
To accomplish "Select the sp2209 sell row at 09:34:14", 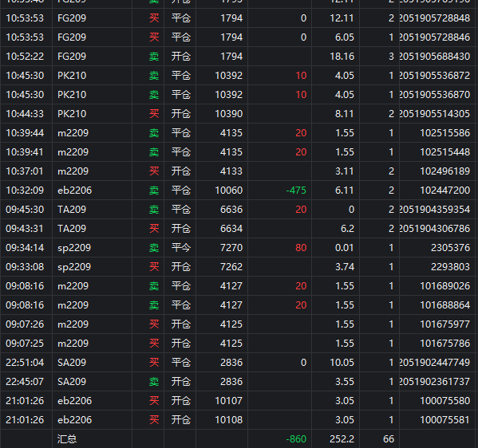I will (x=239, y=248).
